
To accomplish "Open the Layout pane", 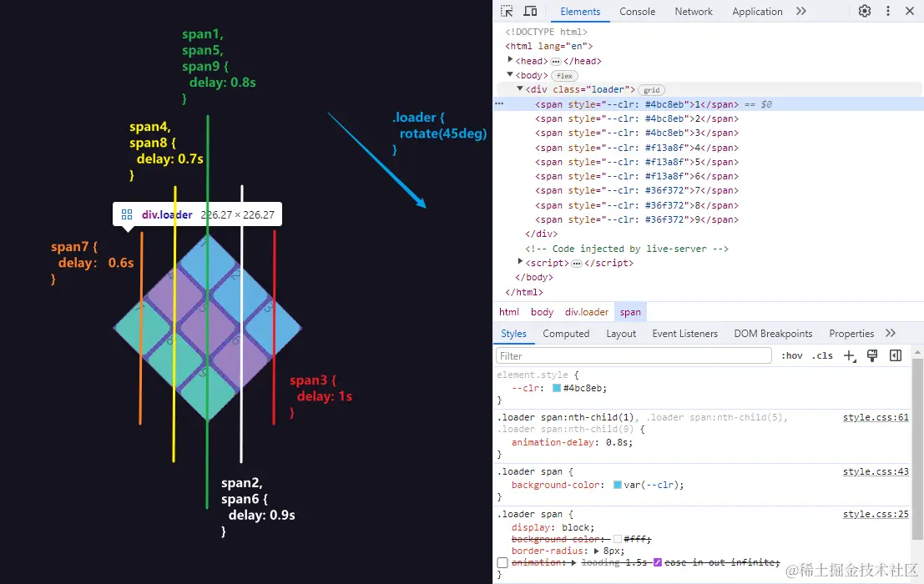I will pyautogui.click(x=621, y=334).
